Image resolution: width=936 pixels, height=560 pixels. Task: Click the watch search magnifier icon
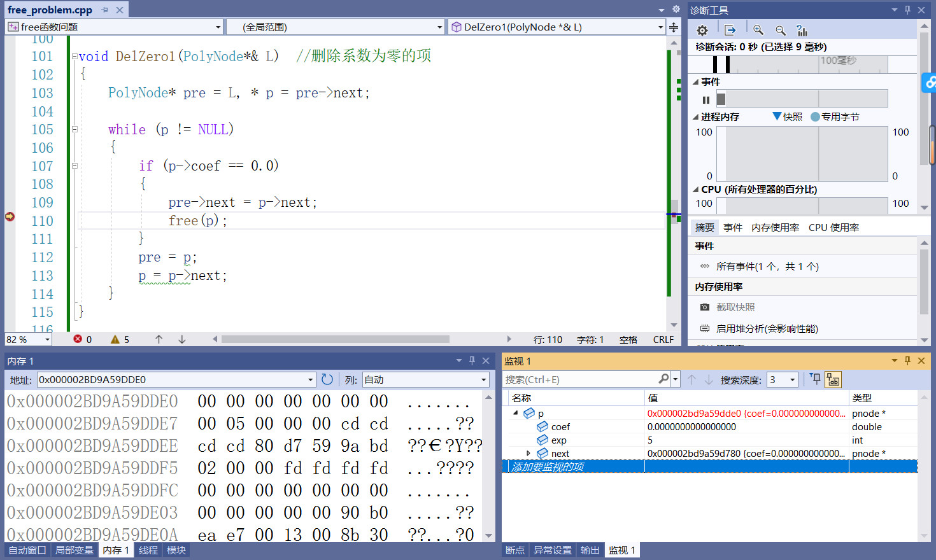point(663,379)
